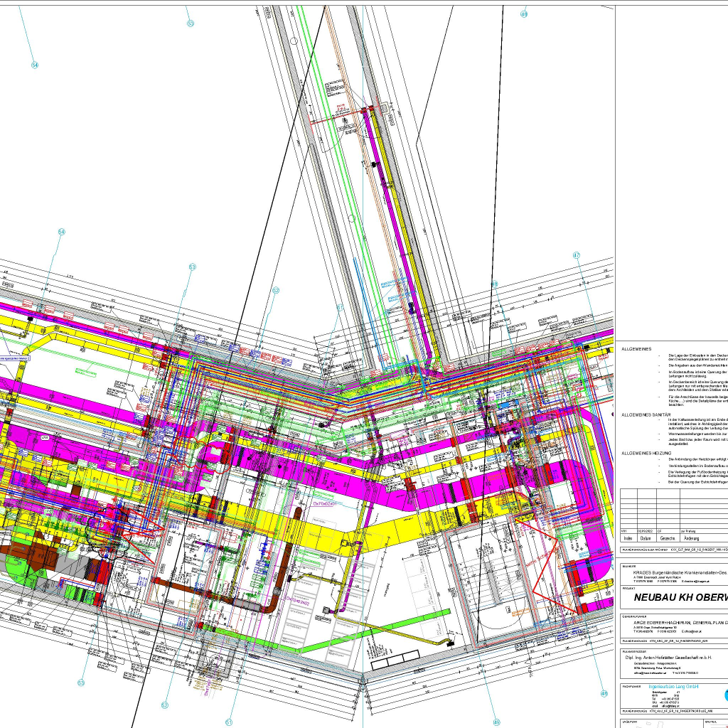Click the topmost grid axis bubble 54
The width and height of the screenshot is (728, 728).
34,65
